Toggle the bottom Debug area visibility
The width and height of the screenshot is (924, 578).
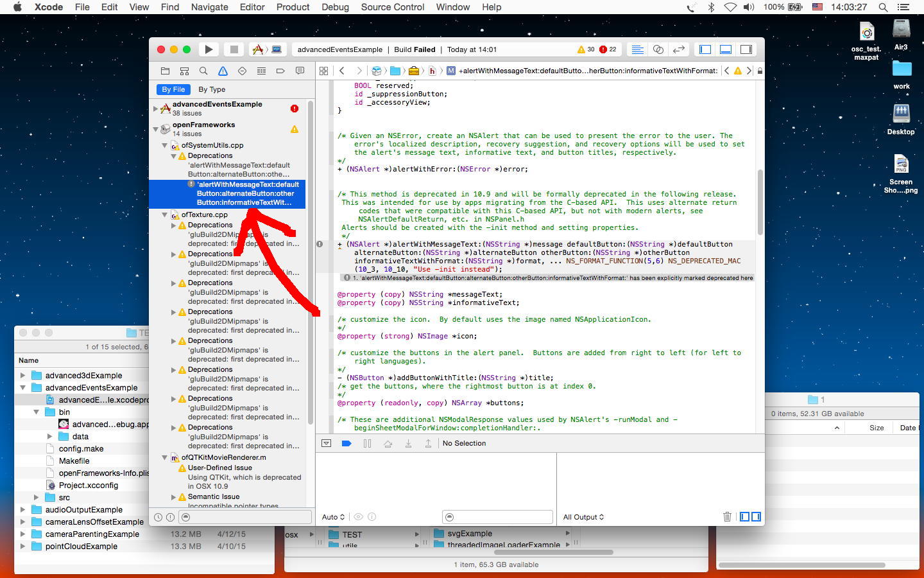point(726,49)
